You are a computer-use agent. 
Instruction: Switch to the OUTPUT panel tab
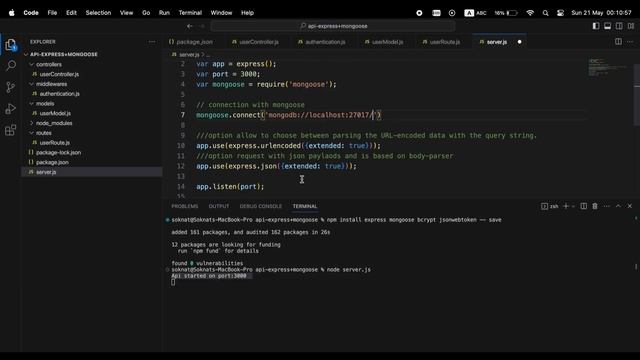pyautogui.click(x=219, y=207)
